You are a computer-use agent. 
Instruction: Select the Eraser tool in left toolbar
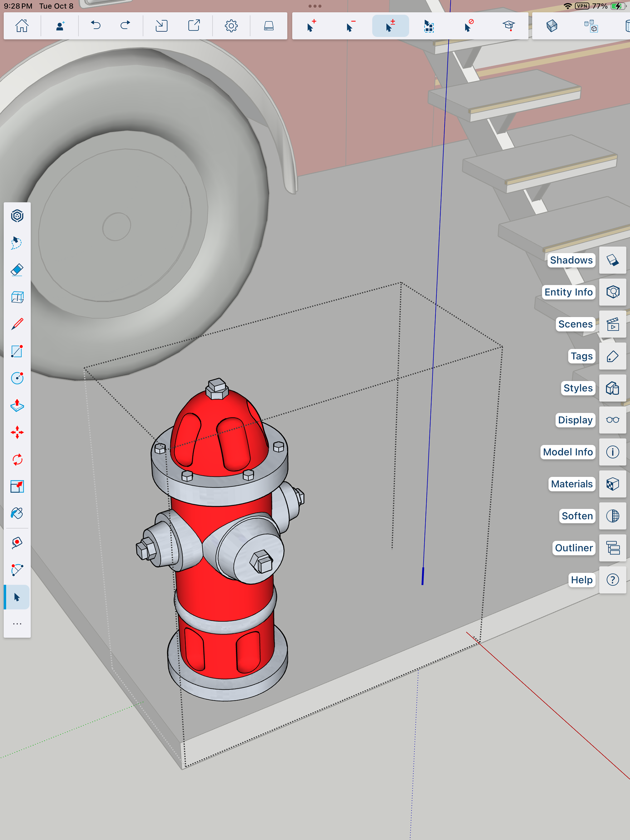pyautogui.click(x=17, y=270)
